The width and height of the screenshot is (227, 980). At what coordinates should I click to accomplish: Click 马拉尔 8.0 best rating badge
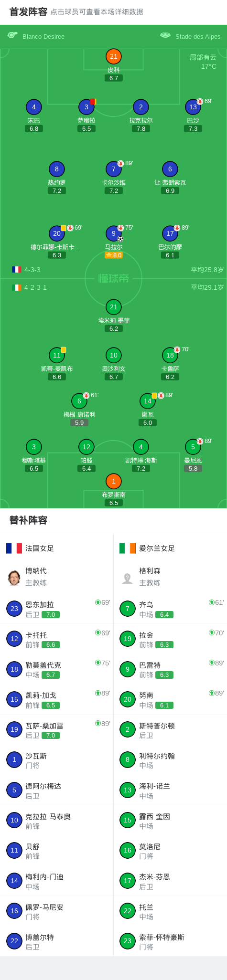point(114,255)
